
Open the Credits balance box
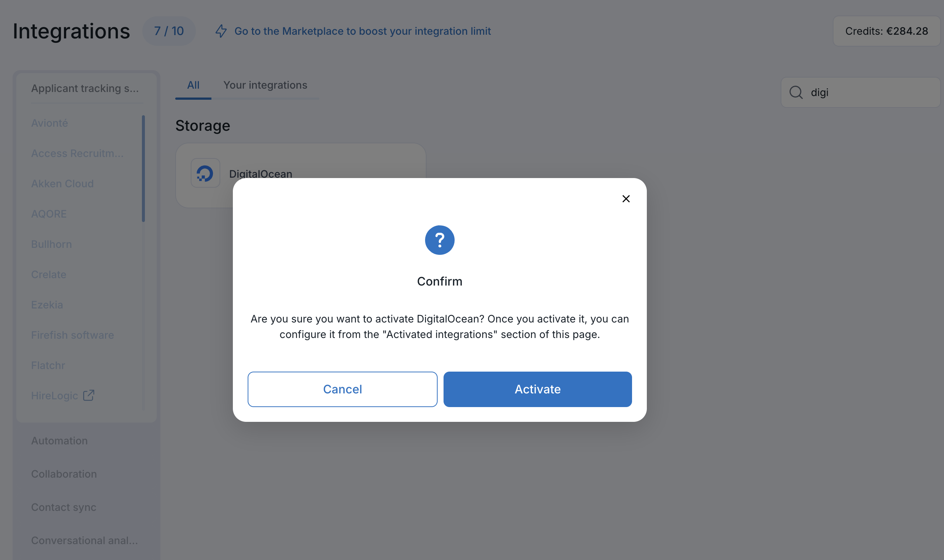886,31
